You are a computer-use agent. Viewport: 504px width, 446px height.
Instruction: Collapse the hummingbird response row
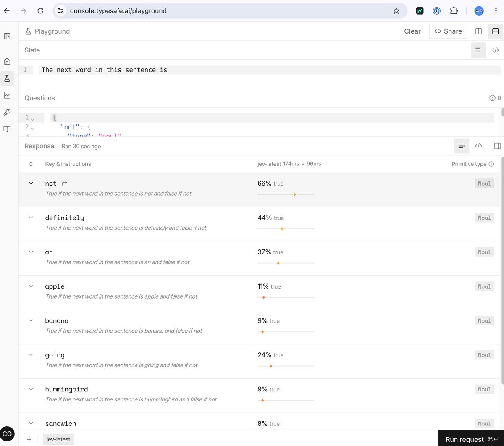(x=31, y=389)
